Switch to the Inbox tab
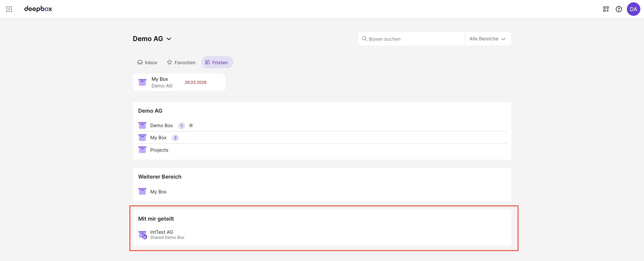The image size is (644, 261). [x=147, y=63]
